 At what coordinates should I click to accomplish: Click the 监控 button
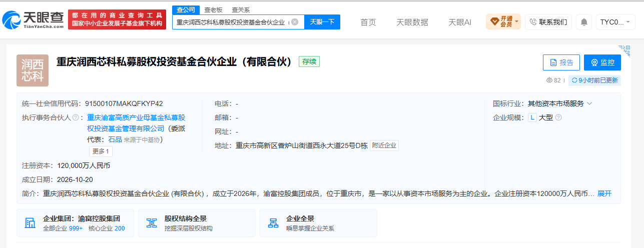pyautogui.click(x=602, y=62)
